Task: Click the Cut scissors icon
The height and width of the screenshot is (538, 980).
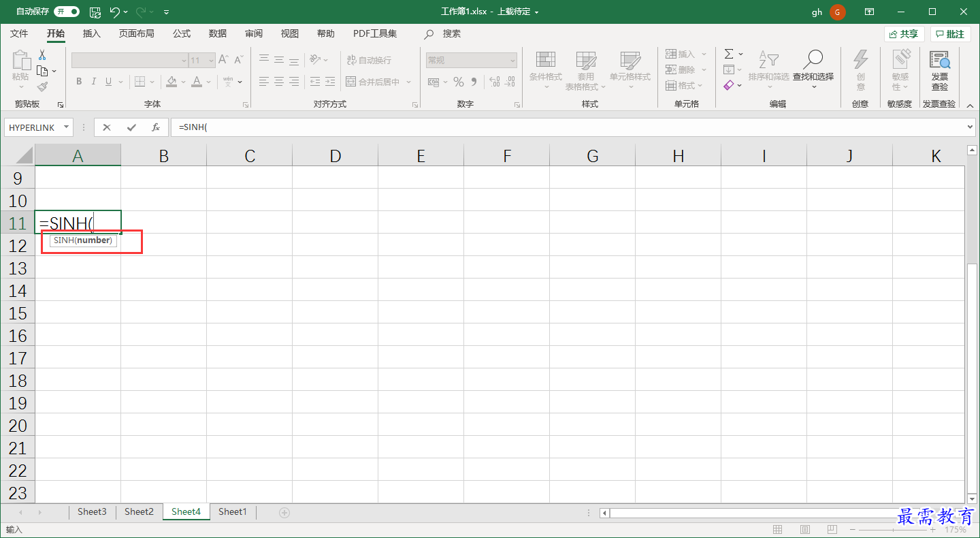Action: [x=42, y=55]
